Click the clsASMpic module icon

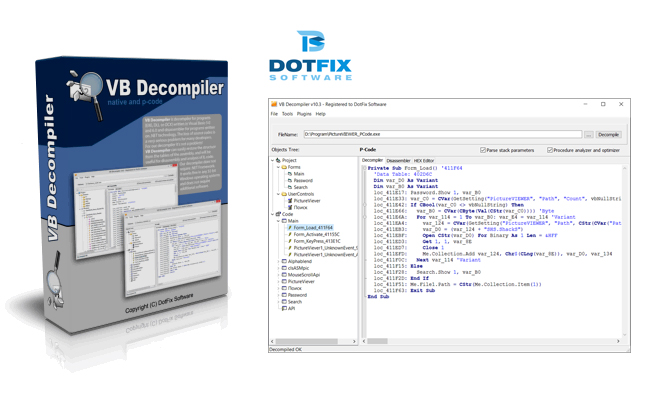click(x=284, y=268)
